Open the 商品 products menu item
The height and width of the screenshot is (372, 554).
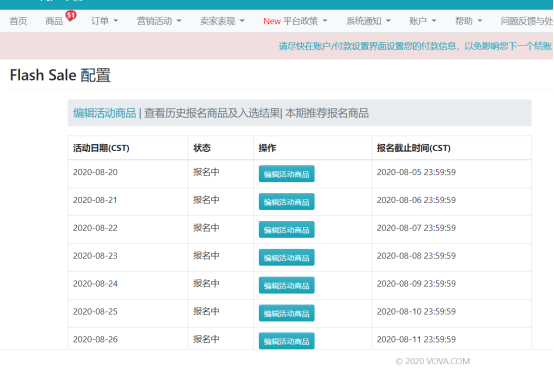pyautogui.click(x=54, y=21)
